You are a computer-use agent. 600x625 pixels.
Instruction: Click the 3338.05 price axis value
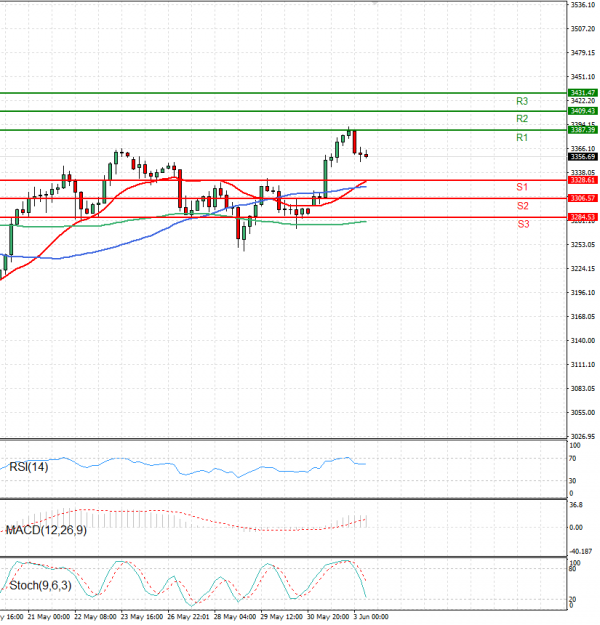pyautogui.click(x=583, y=173)
